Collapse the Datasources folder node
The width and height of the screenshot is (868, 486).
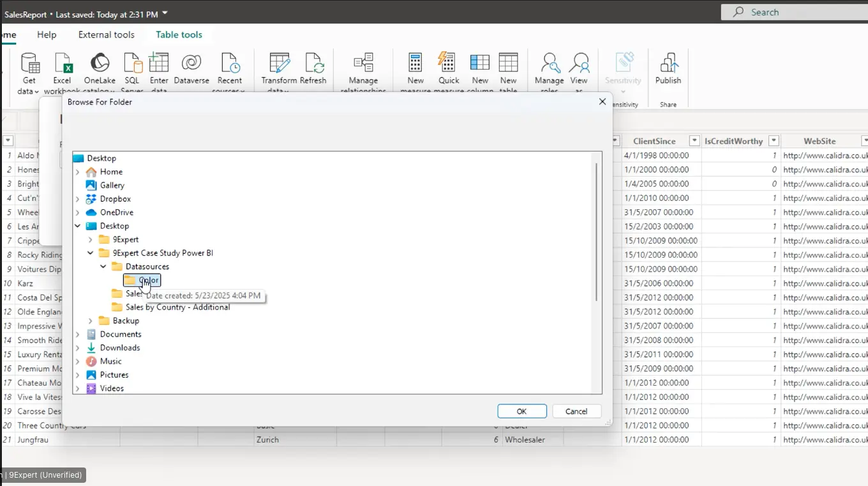click(x=103, y=266)
